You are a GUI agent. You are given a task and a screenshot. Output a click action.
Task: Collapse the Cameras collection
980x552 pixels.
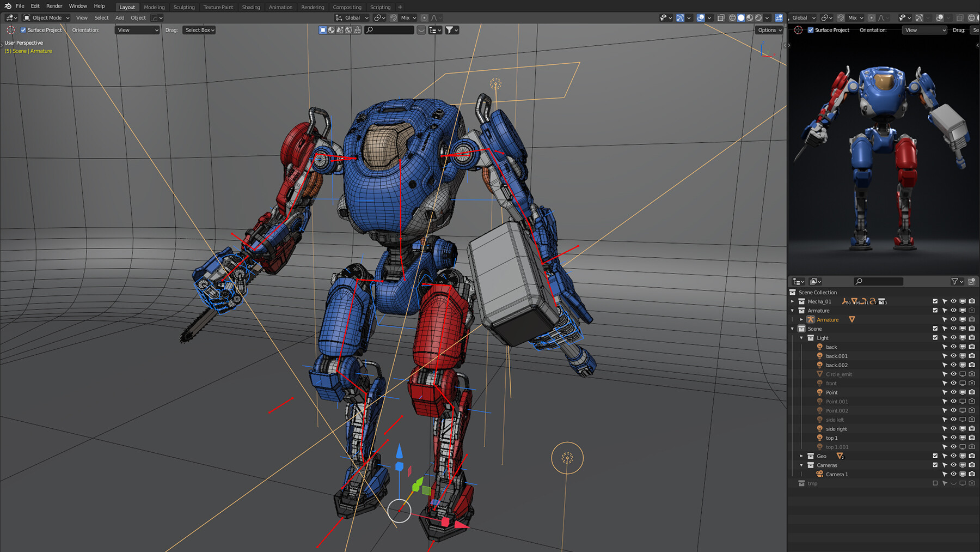(801, 465)
